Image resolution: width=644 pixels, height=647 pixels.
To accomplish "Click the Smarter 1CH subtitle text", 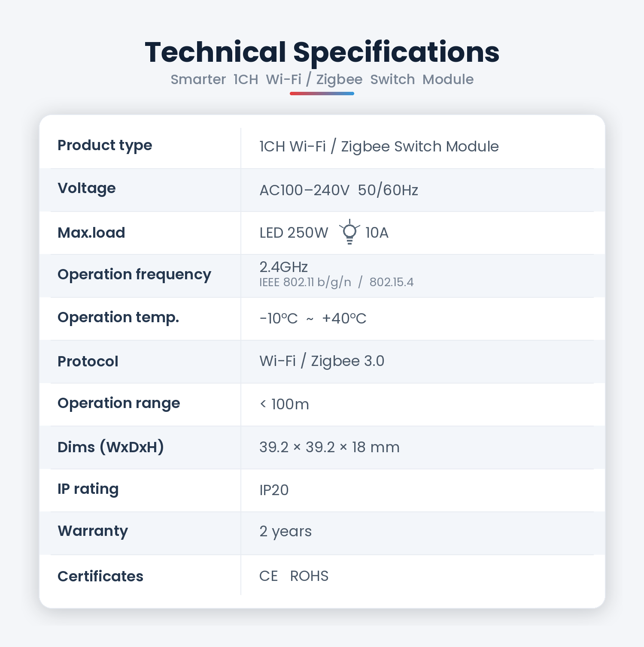I will tap(214, 79).
